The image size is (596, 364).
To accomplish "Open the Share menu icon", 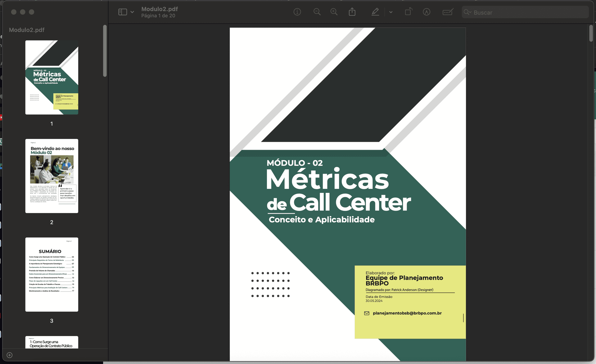I will click(352, 12).
